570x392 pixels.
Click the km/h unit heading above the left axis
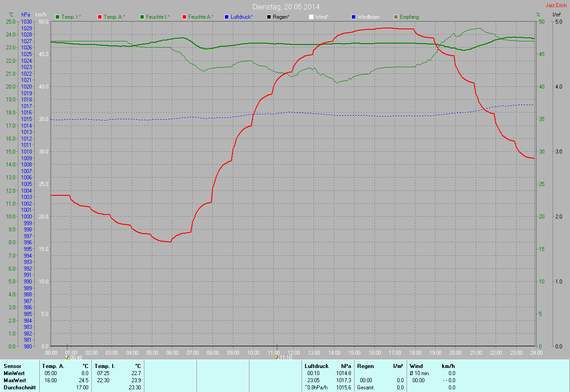click(x=41, y=15)
